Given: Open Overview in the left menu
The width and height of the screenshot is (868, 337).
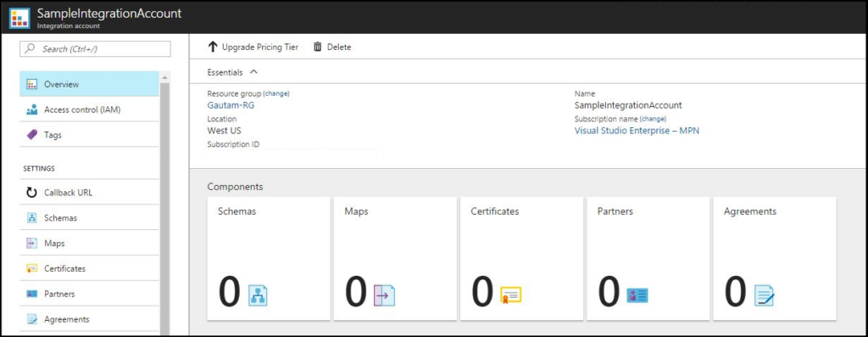Looking at the screenshot, I should click(89, 84).
